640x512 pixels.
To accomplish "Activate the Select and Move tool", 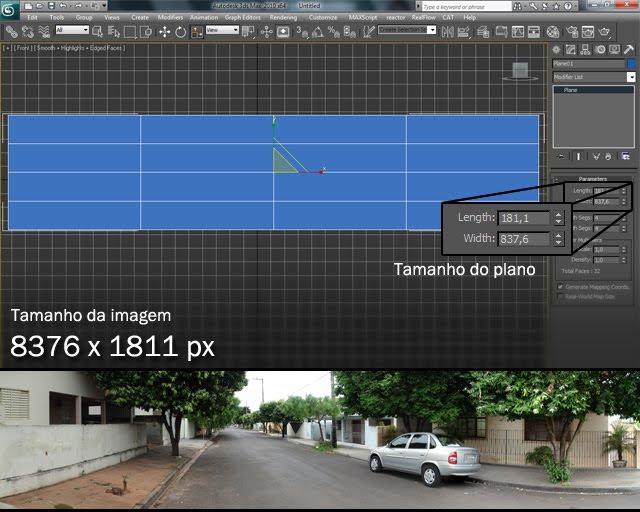I will click(x=164, y=31).
